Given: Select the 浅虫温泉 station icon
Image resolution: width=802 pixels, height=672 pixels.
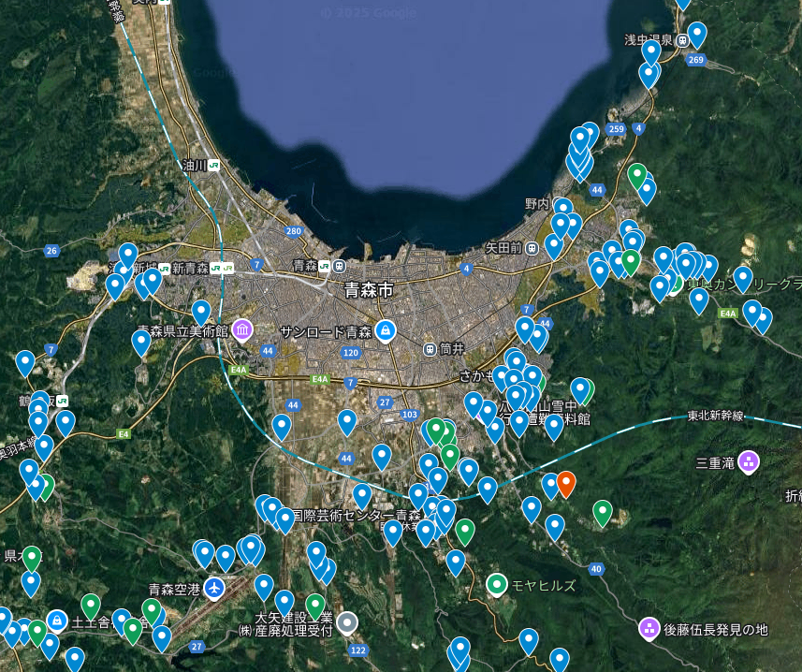Looking at the screenshot, I should point(683,40).
